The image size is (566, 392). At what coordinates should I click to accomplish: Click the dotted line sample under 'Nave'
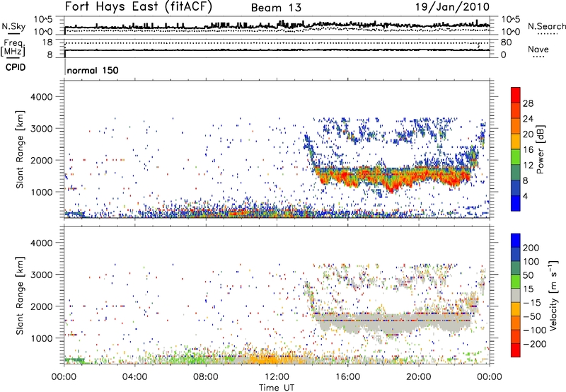click(538, 57)
